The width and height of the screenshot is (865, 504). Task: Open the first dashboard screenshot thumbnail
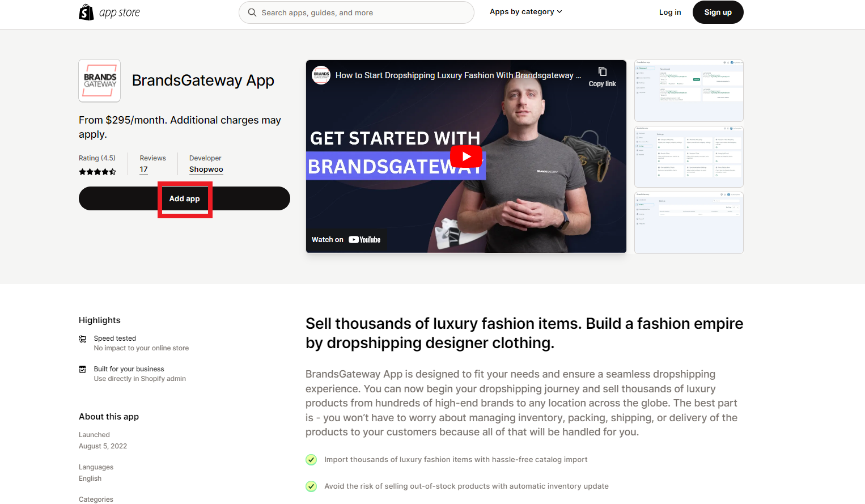pos(689,91)
